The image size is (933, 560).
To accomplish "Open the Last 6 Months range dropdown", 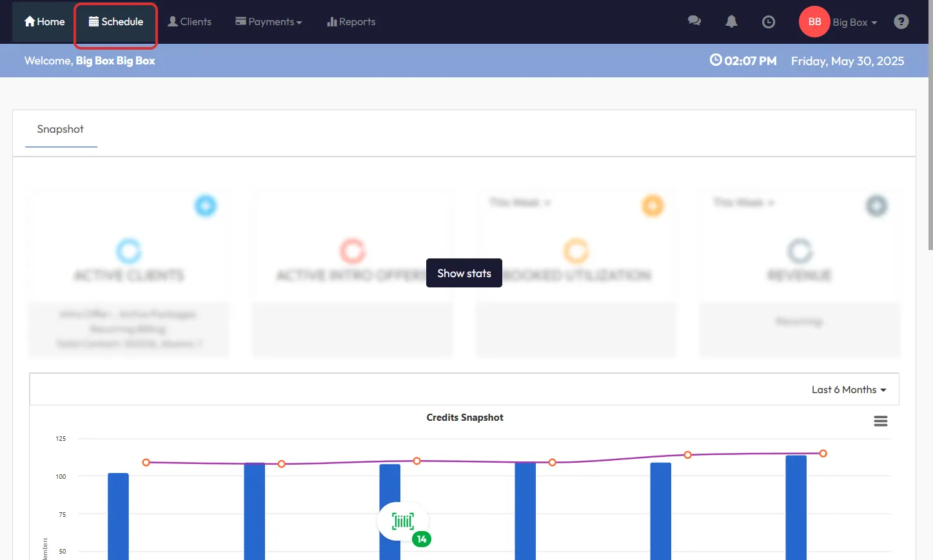I will click(849, 390).
